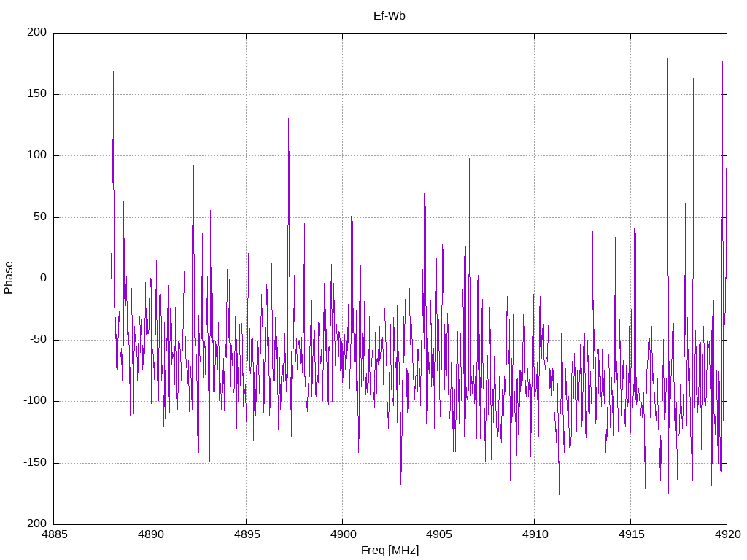This screenshot has width=747, height=560.
Task: Click the plot title 'Ef-Wb'
Action: pos(390,16)
